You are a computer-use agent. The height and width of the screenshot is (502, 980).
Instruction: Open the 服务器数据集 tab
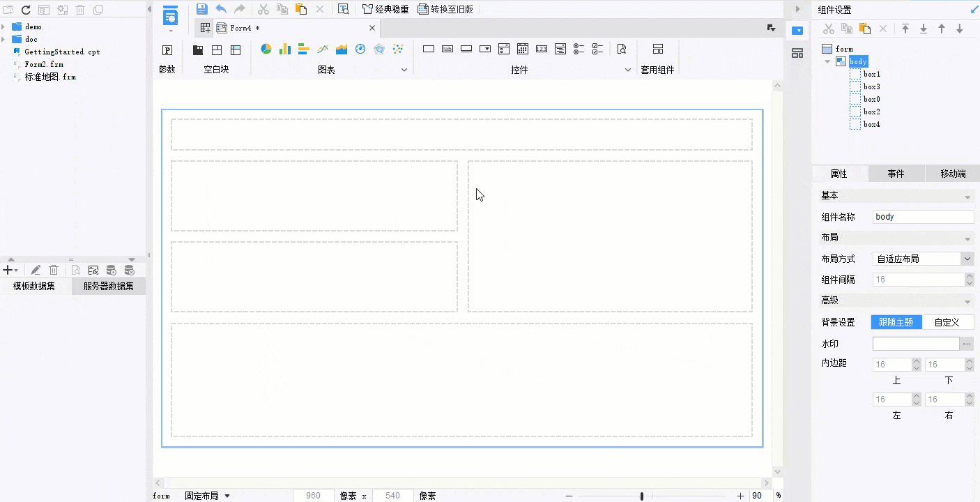pyautogui.click(x=108, y=286)
